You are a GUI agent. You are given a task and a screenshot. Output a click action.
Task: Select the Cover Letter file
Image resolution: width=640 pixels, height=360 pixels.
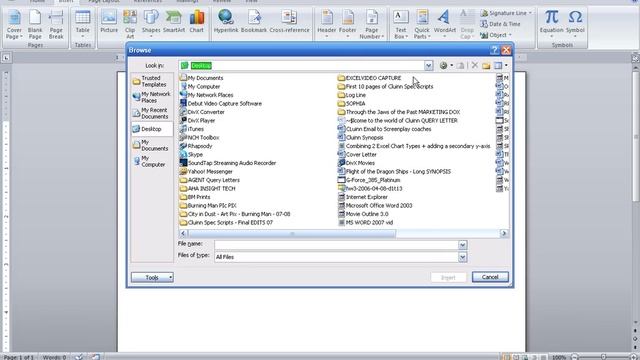tap(357, 155)
